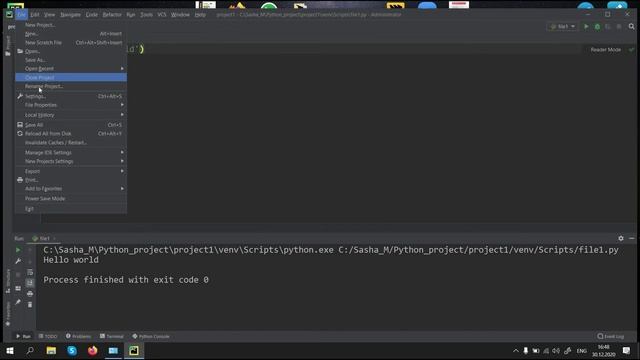
Task: Open the Run tool window tab at bottom
Action: pyautogui.click(x=23, y=336)
